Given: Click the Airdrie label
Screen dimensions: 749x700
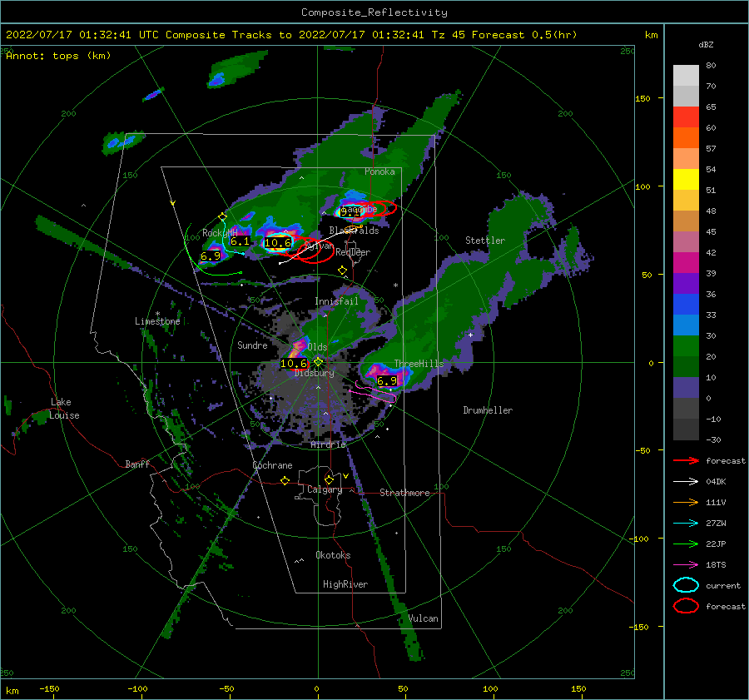Looking at the screenshot, I should point(328,444).
